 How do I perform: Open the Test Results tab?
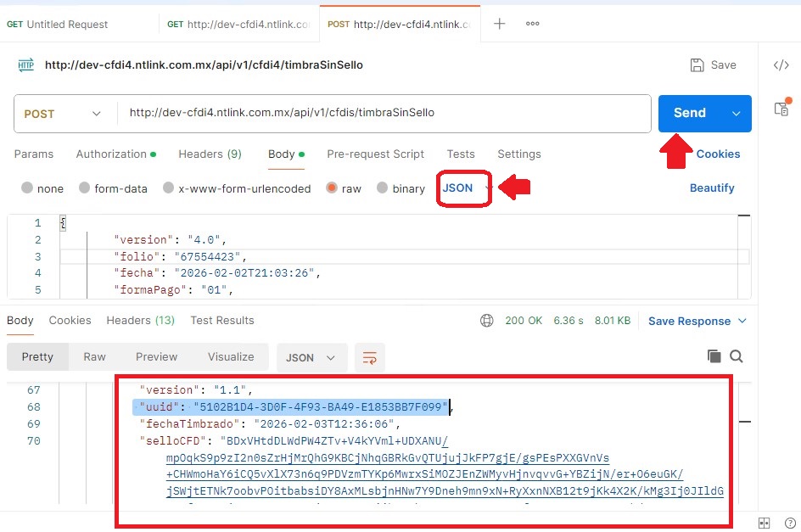pos(222,321)
